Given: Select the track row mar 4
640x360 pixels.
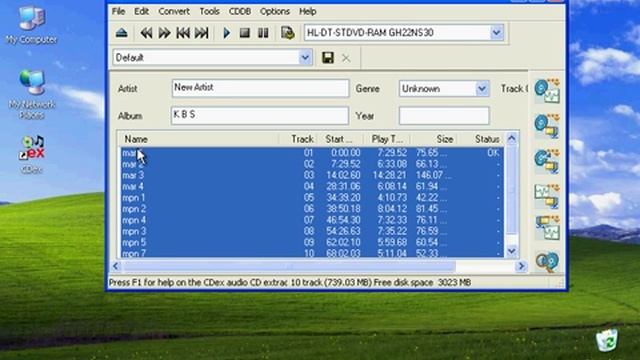Looking at the screenshot, I should pos(312,187).
